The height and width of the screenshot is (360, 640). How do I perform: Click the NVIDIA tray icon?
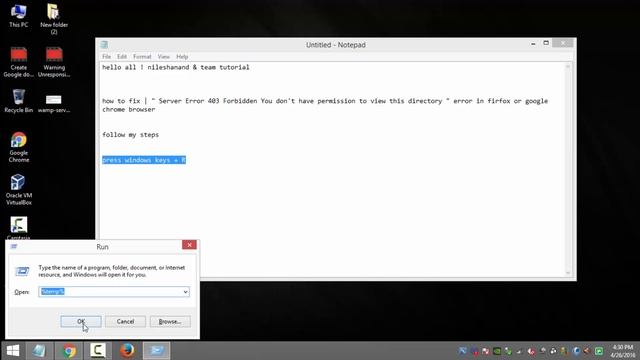[x=497, y=351]
